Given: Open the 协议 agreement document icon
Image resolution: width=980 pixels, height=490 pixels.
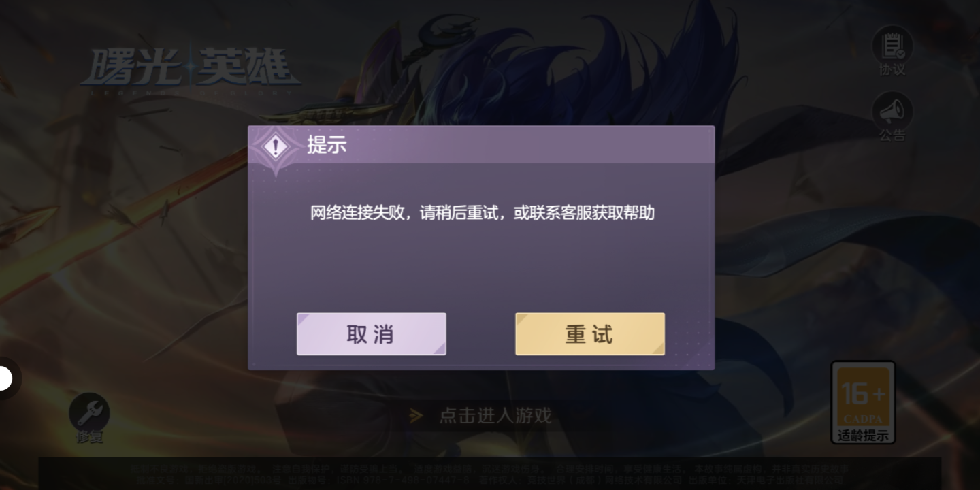Looking at the screenshot, I should pos(892,45).
